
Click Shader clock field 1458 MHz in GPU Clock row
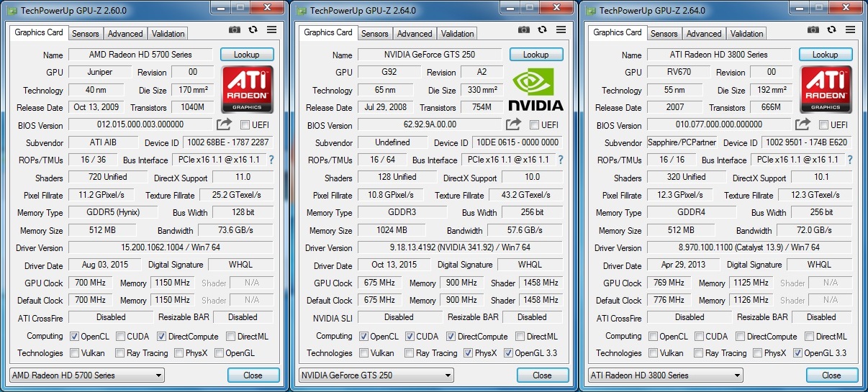tap(541, 283)
